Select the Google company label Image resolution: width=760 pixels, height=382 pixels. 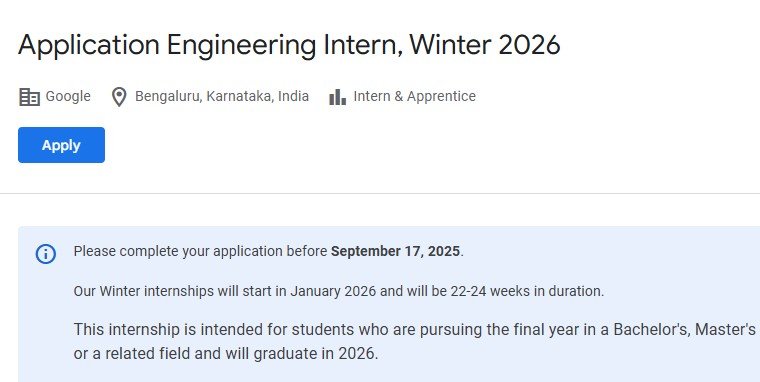point(68,96)
